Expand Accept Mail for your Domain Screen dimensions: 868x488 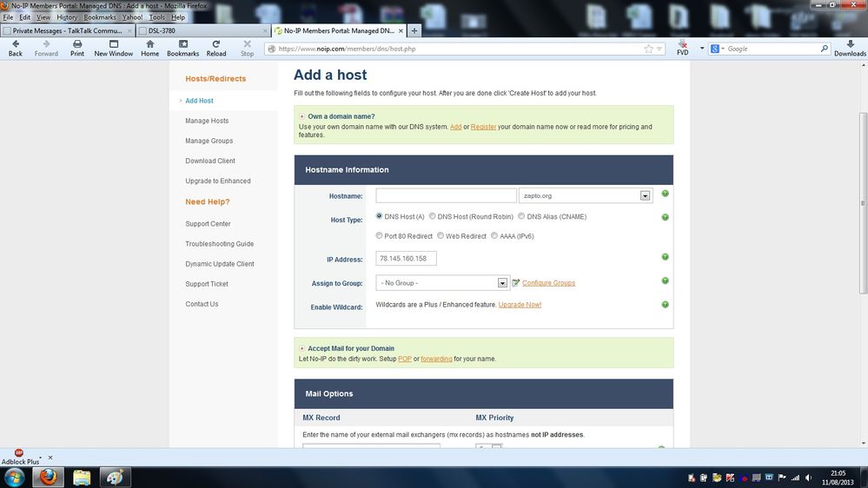[x=301, y=348]
